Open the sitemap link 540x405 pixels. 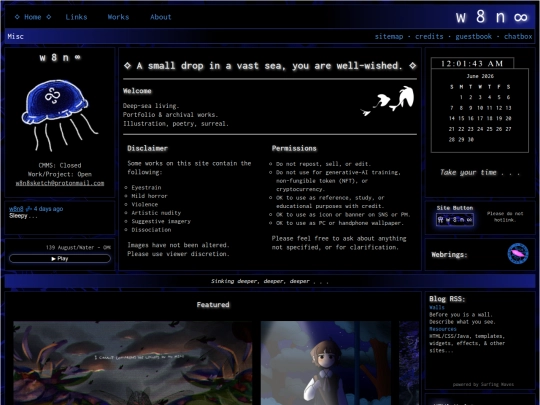tap(389, 36)
